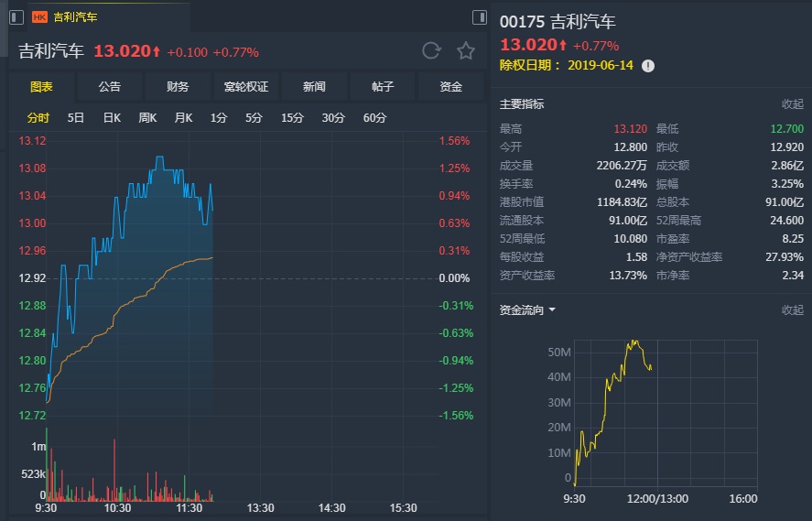Show the 60分 interval chart

tap(374, 117)
